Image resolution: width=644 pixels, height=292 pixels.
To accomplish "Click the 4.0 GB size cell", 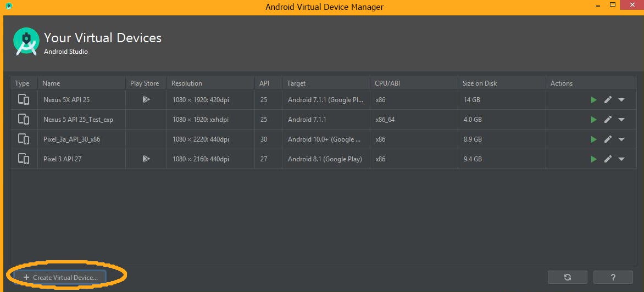I will (502, 119).
